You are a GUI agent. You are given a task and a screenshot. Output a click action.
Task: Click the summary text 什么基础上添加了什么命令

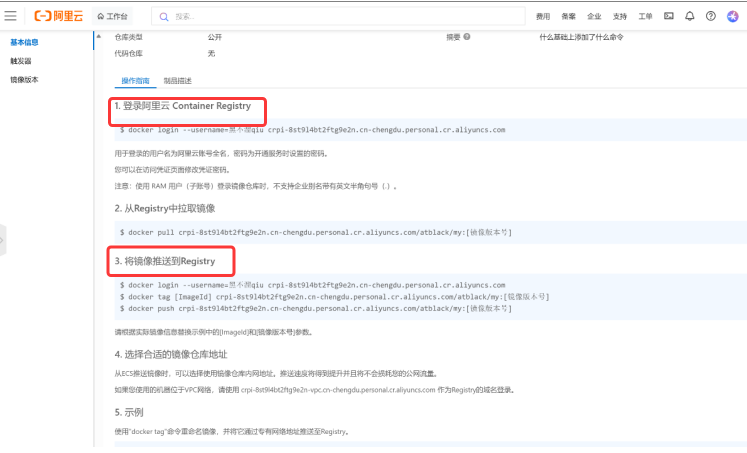tap(581, 37)
